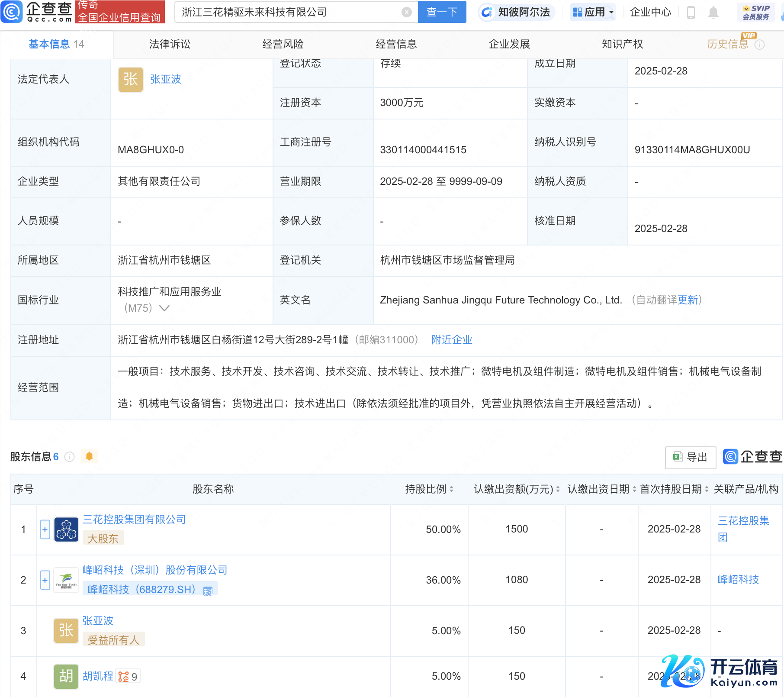
Task: Expand the 峰岹科技 shareholder row
Action: (x=45, y=580)
